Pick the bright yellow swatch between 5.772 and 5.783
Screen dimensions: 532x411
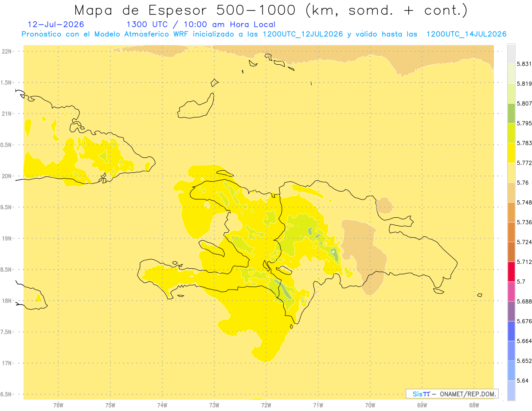[511, 153]
